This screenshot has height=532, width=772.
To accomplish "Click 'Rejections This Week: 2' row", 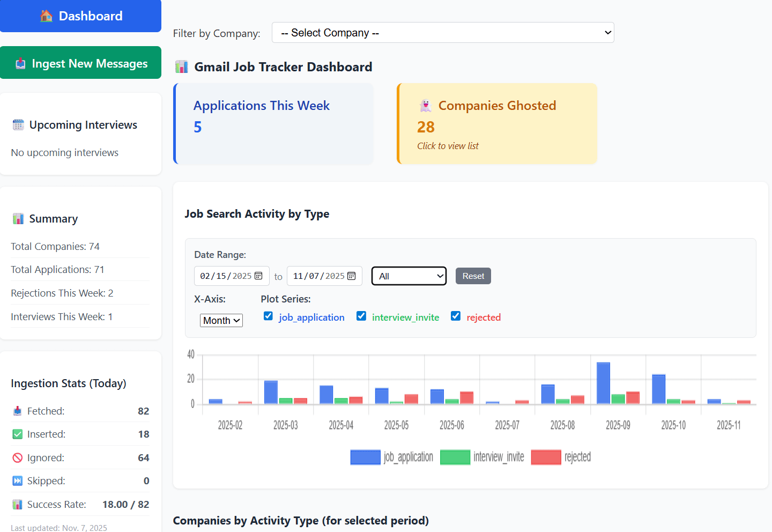I will pyautogui.click(x=80, y=293).
